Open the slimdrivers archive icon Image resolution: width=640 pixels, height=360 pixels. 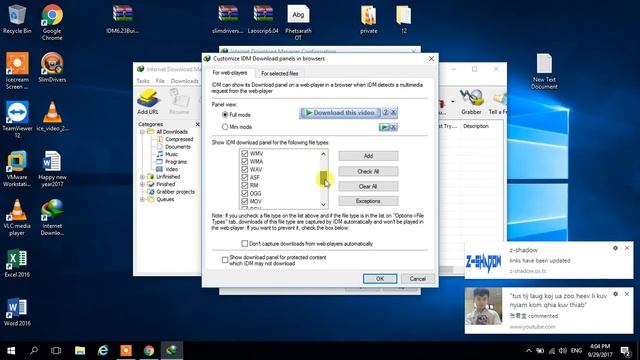[x=228, y=19]
